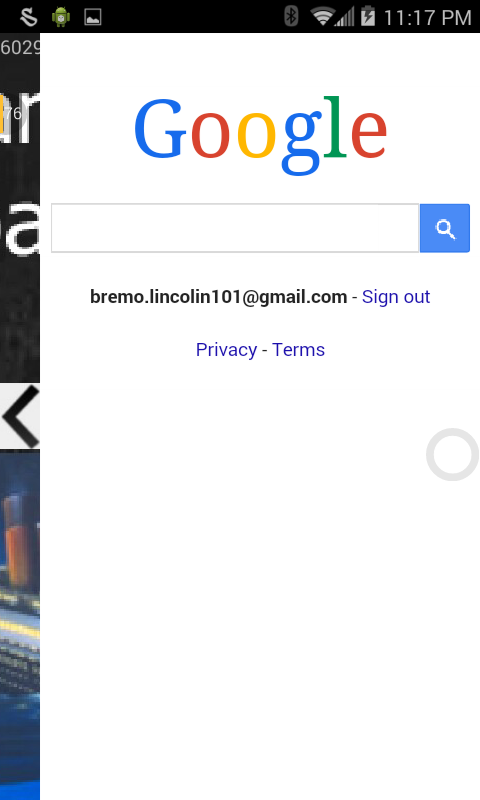
Task: Open the Terms link
Action: point(298,349)
